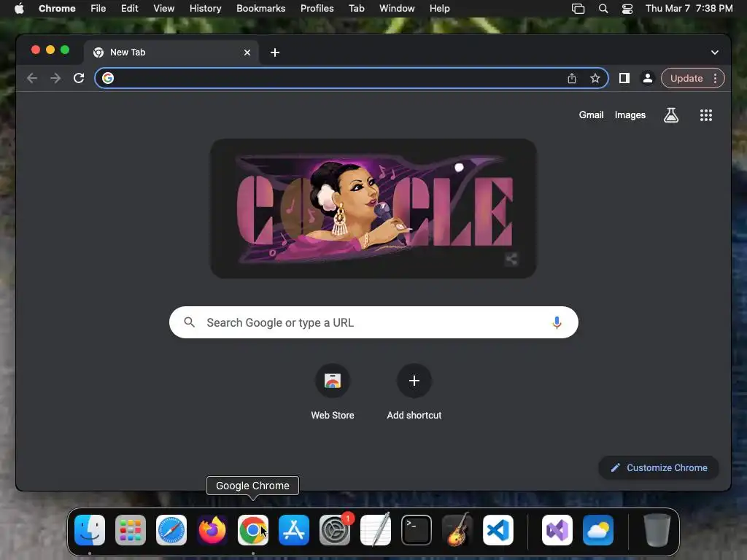Open TextEdit from the Dock

pos(376,530)
